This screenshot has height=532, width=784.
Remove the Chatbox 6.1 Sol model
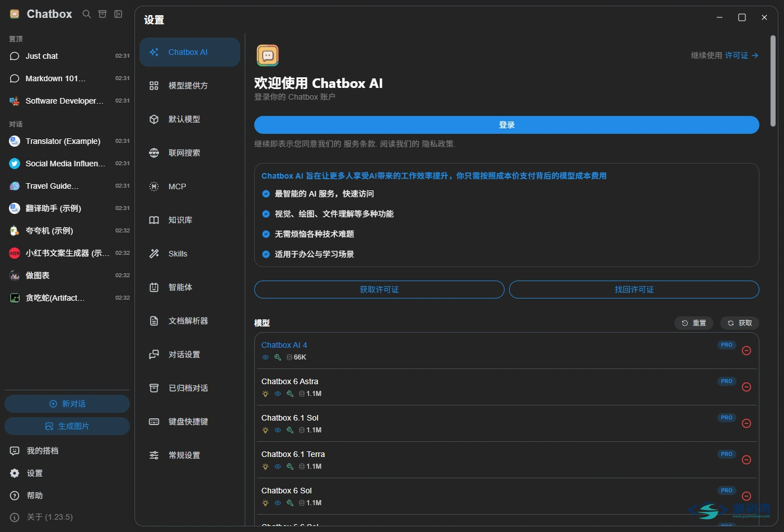[746, 423]
